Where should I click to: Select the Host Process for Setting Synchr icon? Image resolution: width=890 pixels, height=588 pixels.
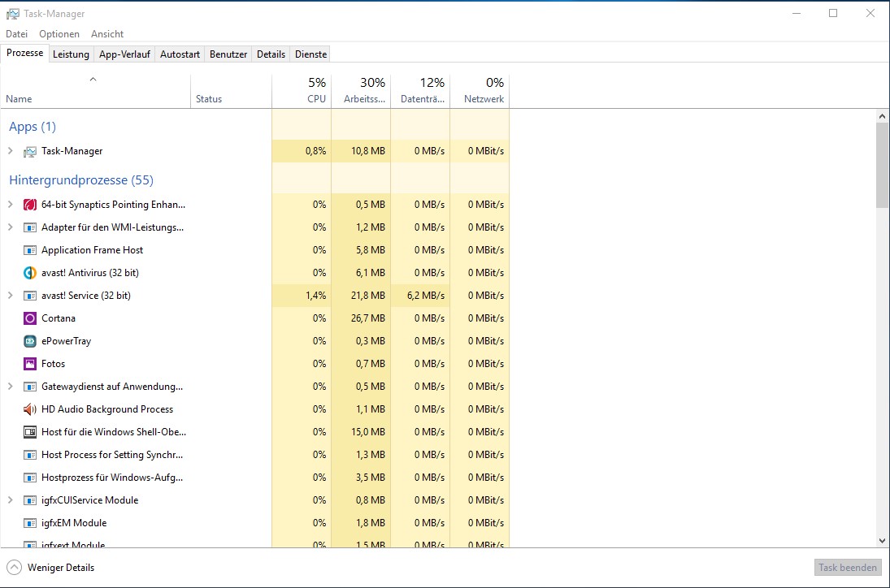pyautogui.click(x=30, y=455)
